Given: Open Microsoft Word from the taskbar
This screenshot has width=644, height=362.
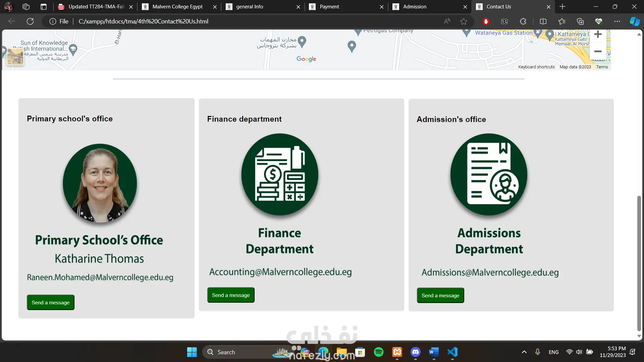Looking at the screenshot, I should click(434, 352).
